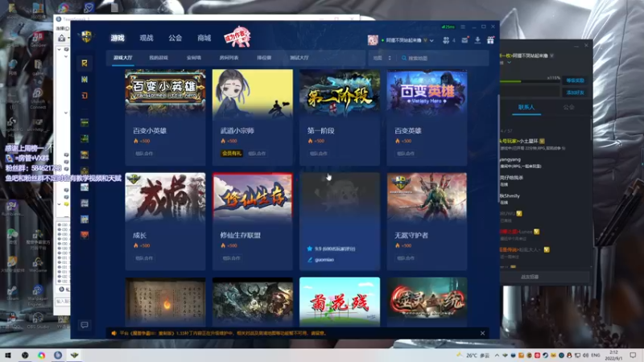Screen dimensions: 644x362
Task: Switch to the 观战 tab
Action: [147, 38]
